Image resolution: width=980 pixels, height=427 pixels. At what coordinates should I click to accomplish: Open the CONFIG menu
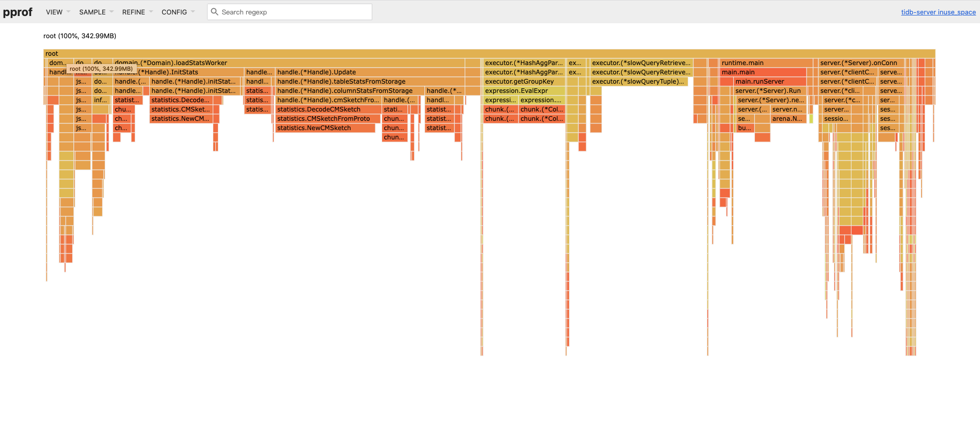(x=178, y=12)
